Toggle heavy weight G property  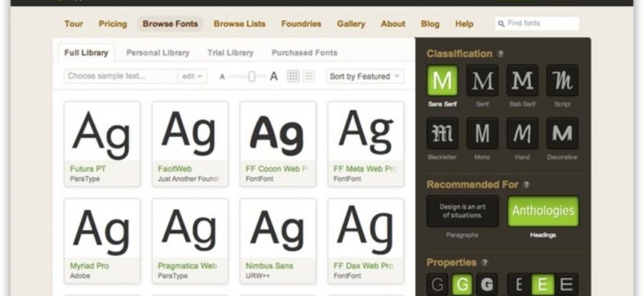click(x=486, y=284)
